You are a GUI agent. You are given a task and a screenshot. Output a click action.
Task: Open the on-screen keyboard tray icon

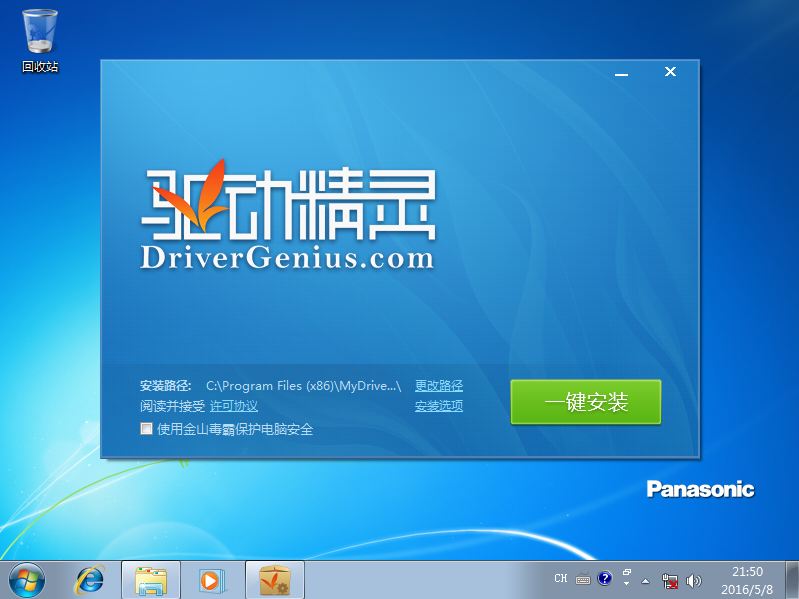tap(583, 579)
